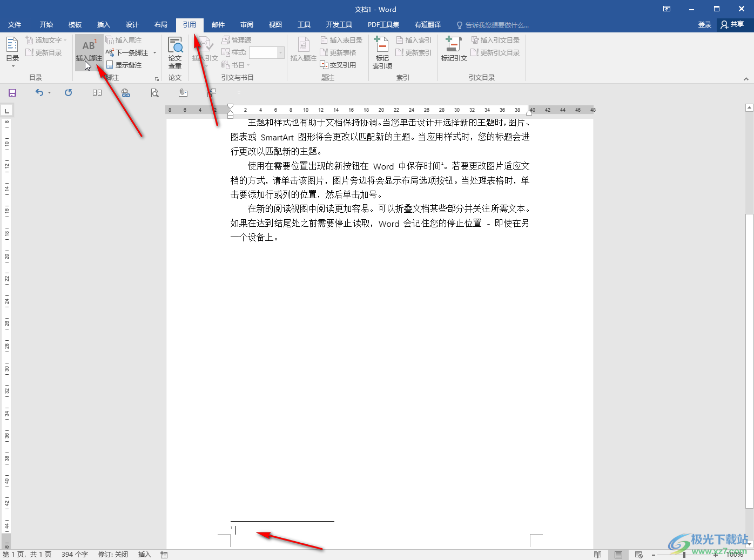Save document via quick access toolbar
The image size is (754, 560).
click(x=12, y=93)
